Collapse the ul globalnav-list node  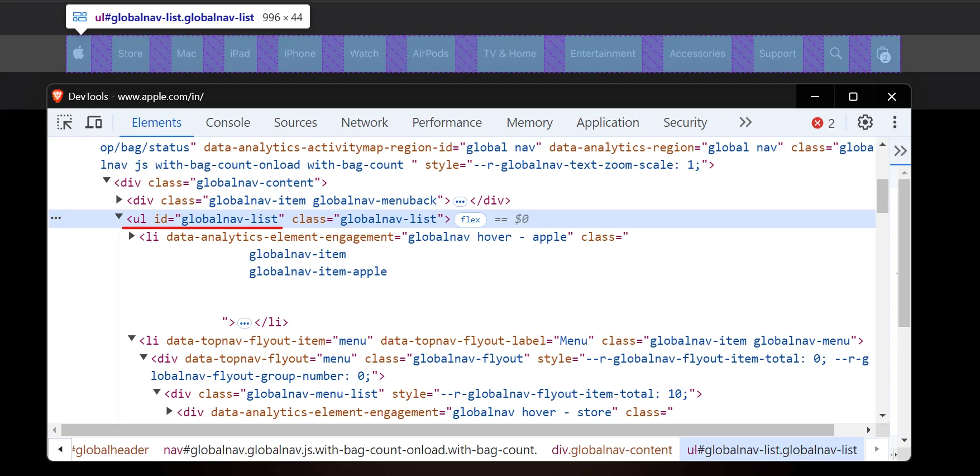click(x=119, y=216)
